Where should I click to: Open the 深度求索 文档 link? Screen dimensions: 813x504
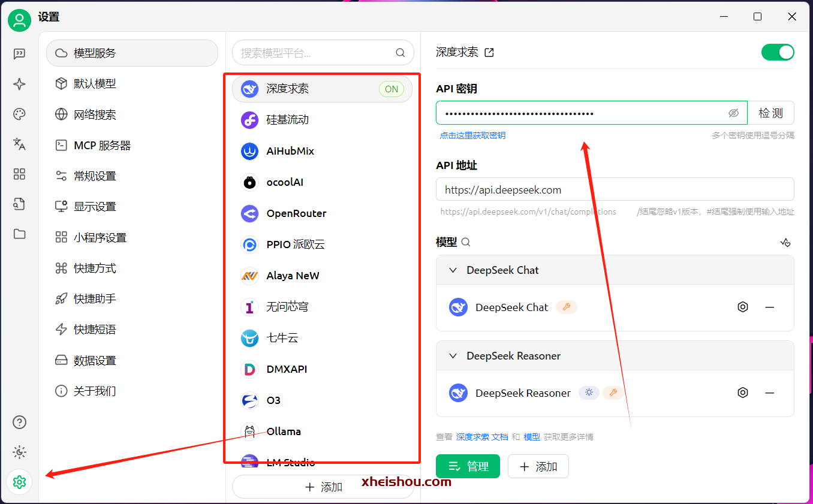(482, 437)
